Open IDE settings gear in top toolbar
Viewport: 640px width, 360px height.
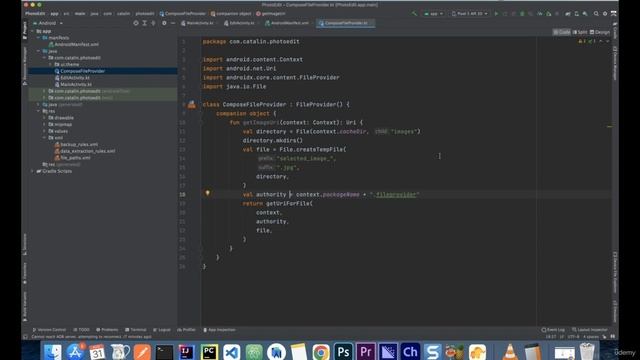click(x=605, y=14)
